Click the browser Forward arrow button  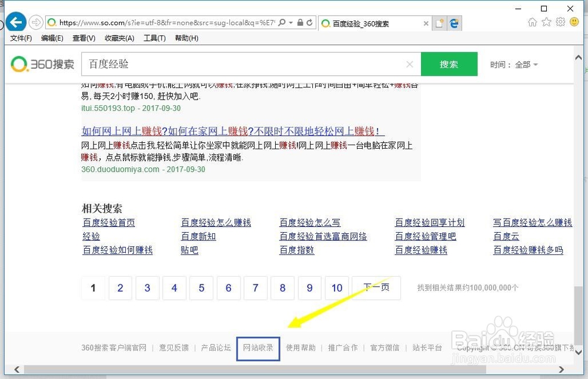[36, 22]
